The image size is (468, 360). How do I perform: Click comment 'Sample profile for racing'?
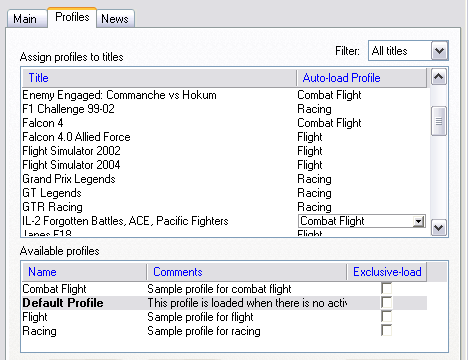(204, 331)
